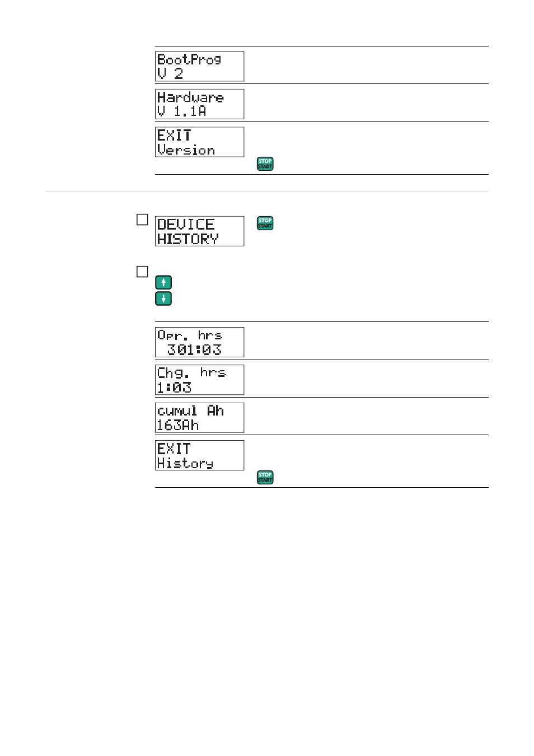Select the BootProg V 2 display
Image resolution: width=534 pixels, height=756 pixels.
(x=199, y=66)
